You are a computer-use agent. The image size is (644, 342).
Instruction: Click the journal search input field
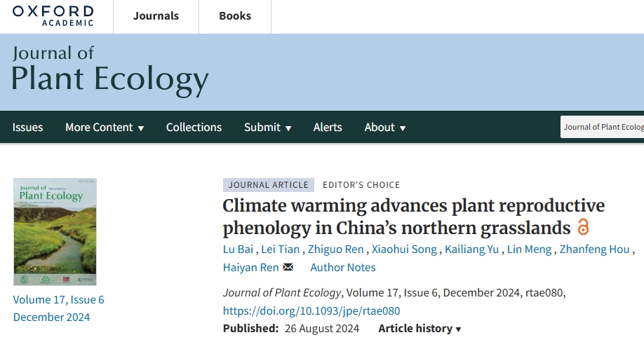coord(603,127)
